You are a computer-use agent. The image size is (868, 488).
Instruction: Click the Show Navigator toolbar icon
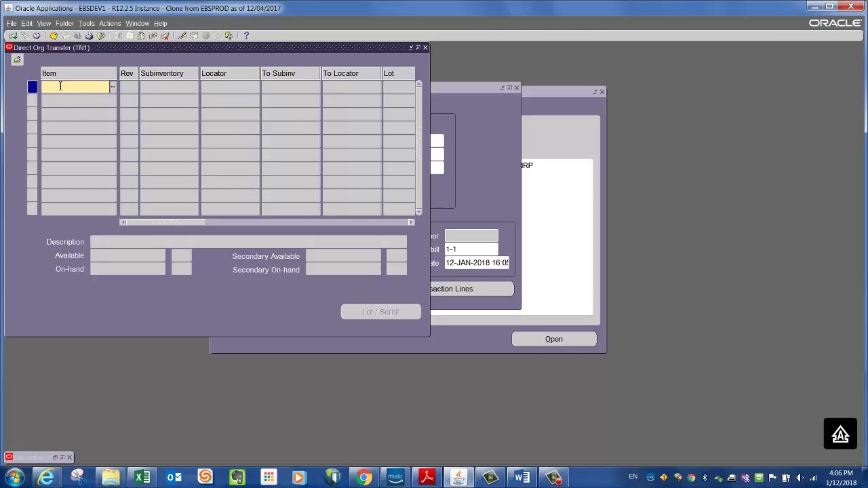click(x=37, y=35)
